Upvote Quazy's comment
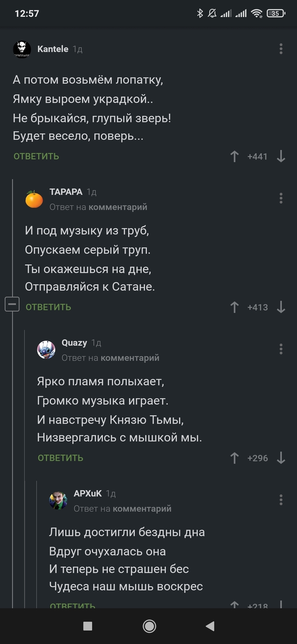 234,458
